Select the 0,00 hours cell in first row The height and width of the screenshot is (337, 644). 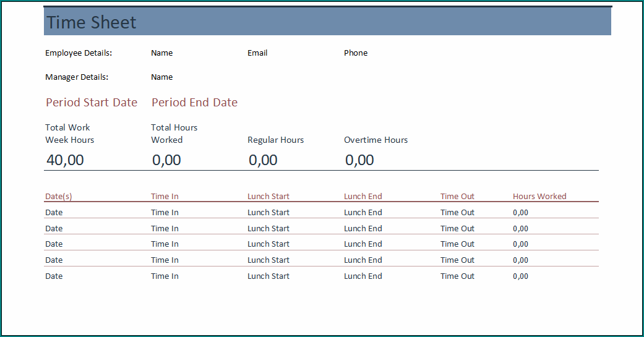point(521,213)
